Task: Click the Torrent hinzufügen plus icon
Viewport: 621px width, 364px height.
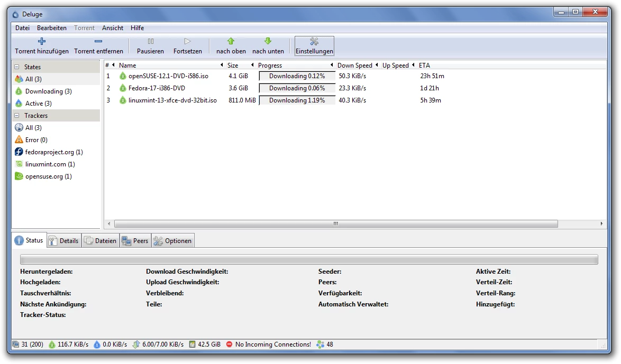Action: (42, 41)
